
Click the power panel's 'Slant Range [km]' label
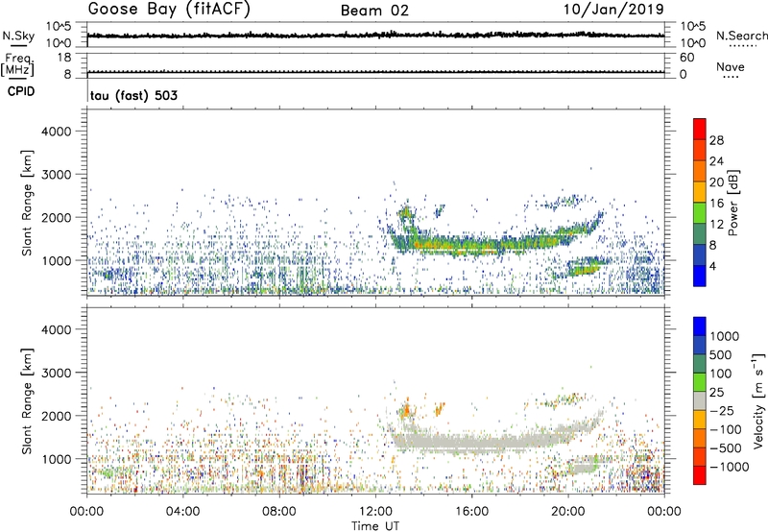click(x=27, y=203)
